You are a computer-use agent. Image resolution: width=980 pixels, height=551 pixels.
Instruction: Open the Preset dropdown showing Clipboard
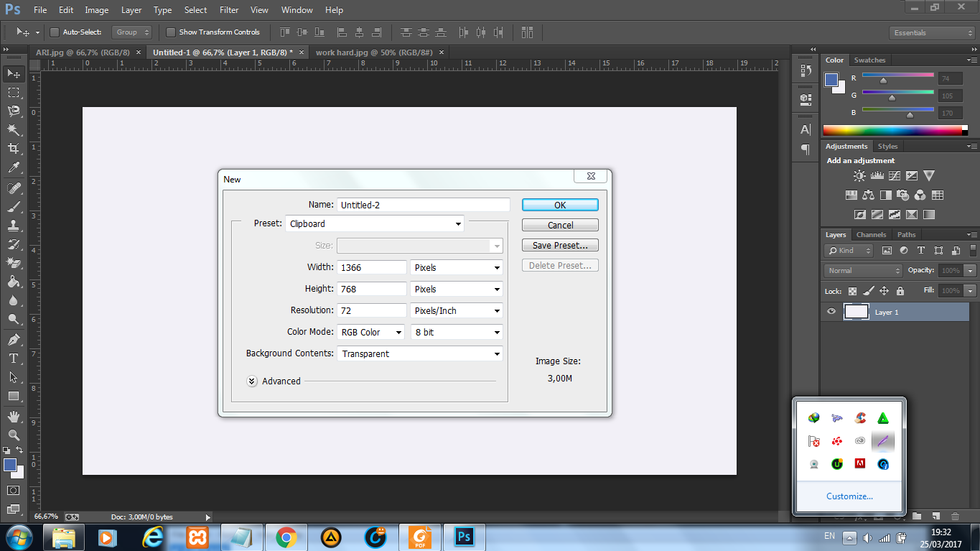pos(375,224)
